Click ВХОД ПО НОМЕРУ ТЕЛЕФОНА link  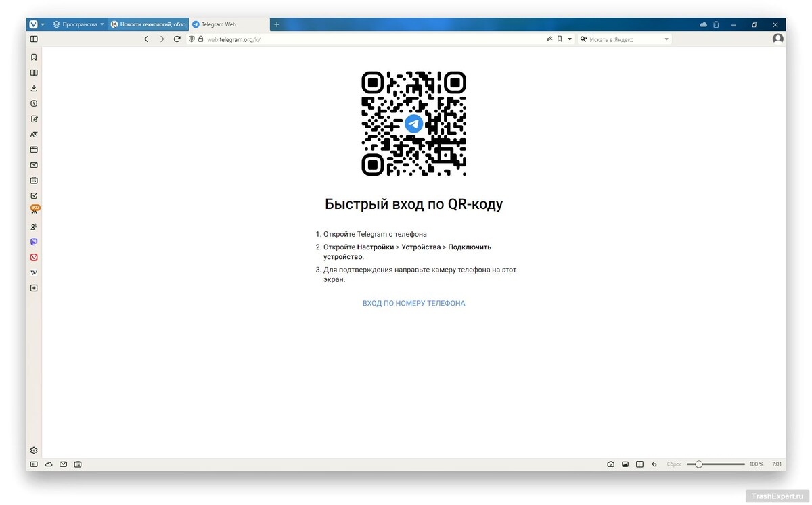413,304
